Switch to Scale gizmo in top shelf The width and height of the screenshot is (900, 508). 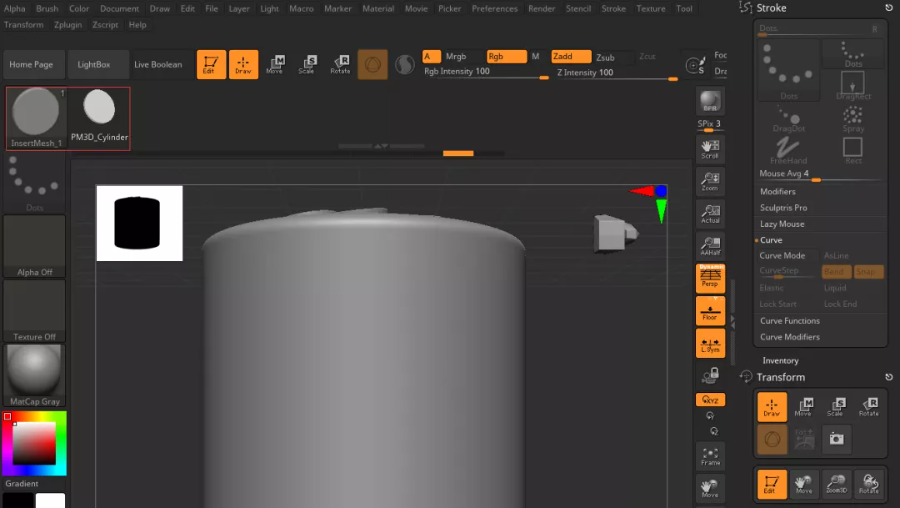[x=307, y=64]
